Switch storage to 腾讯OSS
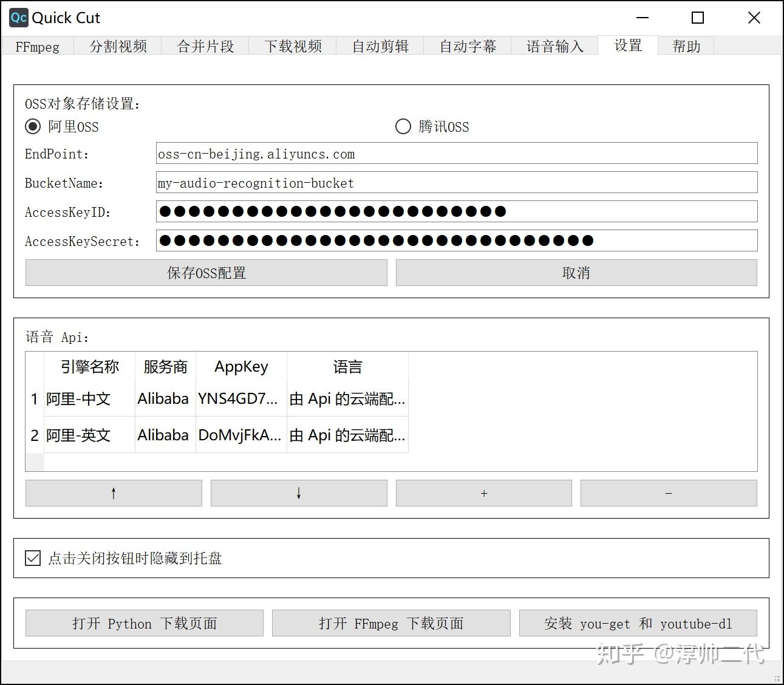 403,126
